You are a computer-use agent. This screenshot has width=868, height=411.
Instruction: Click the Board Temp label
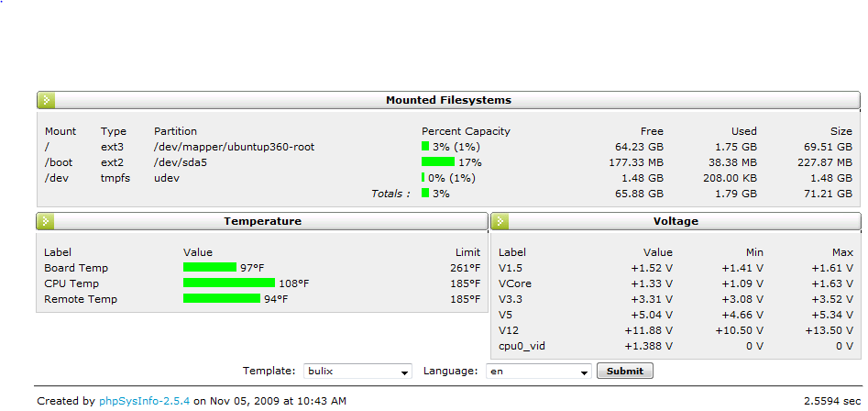[76, 268]
